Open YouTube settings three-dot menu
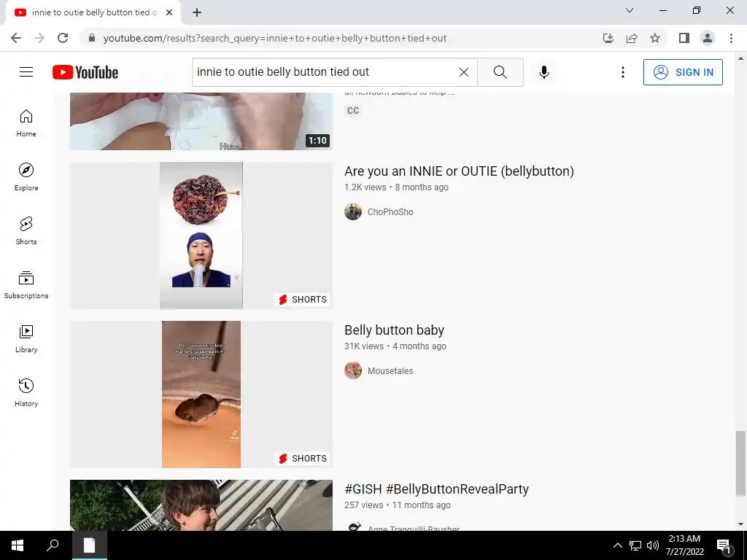This screenshot has height=560, width=747. click(623, 72)
